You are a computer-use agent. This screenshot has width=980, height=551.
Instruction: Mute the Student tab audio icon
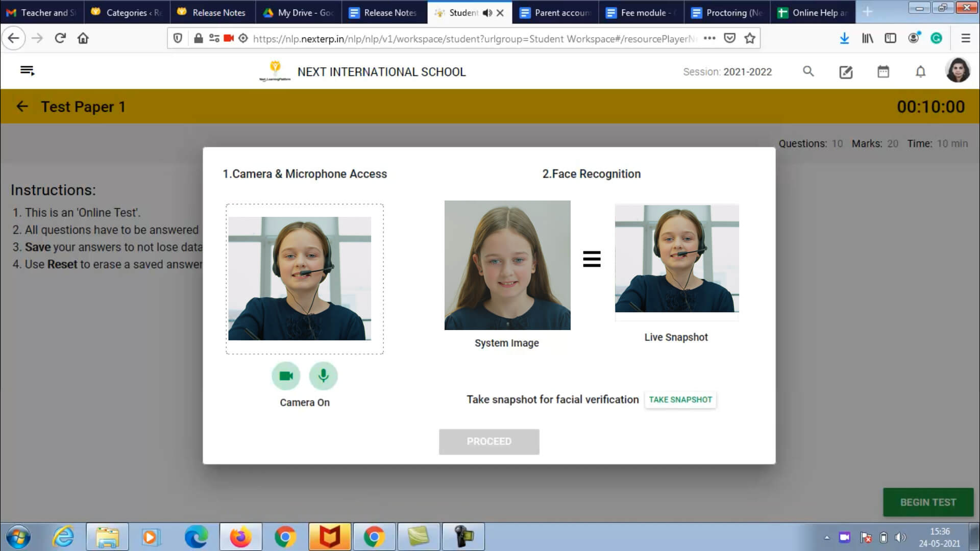pos(487,13)
